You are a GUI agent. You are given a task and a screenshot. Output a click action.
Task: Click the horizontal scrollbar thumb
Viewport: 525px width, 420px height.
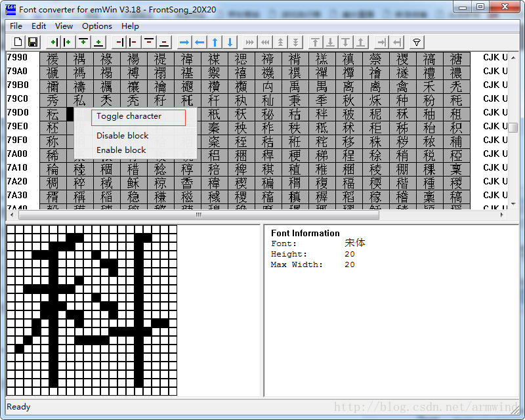point(199,215)
